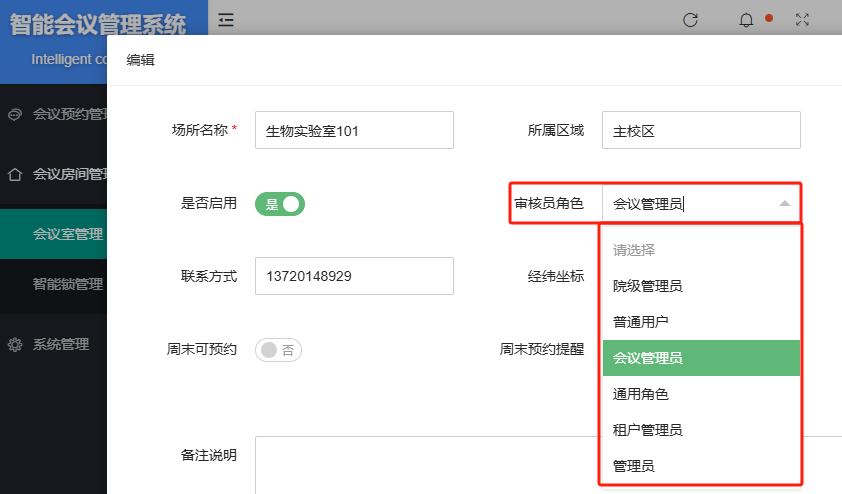The height and width of the screenshot is (494, 842).
Task: Click the refresh icon in top bar
Action: click(x=690, y=19)
